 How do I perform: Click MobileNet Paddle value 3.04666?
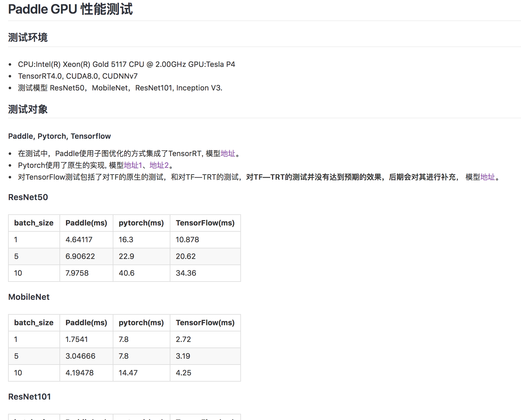tap(81, 356)
